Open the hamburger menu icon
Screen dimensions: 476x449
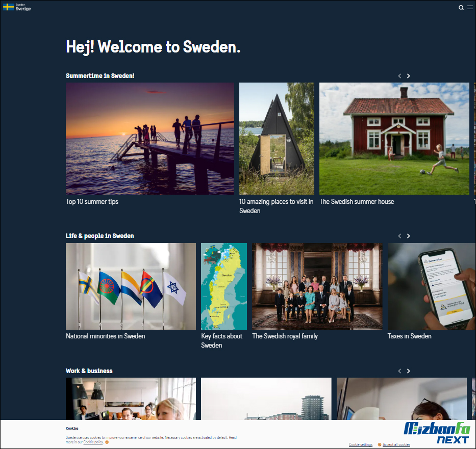coord(470,8)
